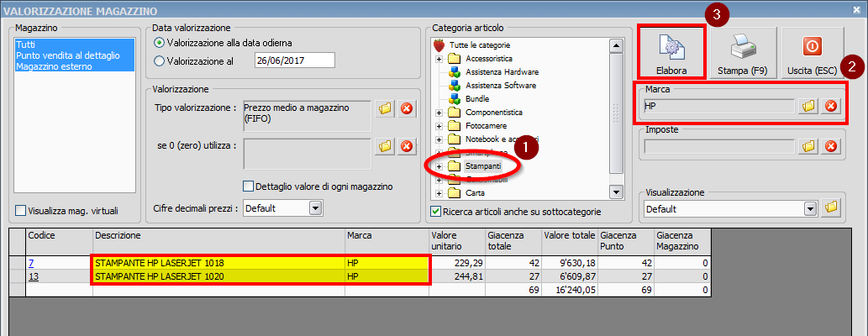Click the Stampa (F9) printer button
The width and height of the screenshot is (868, 336).
(742, 51)
